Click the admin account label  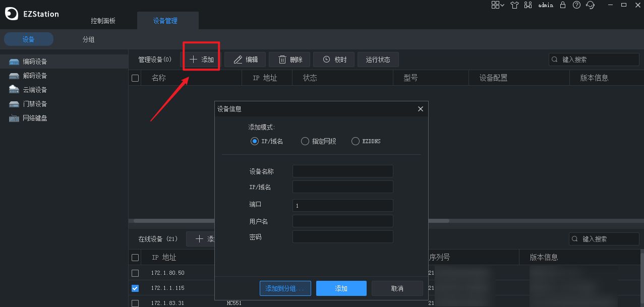[x=546, y=5]
